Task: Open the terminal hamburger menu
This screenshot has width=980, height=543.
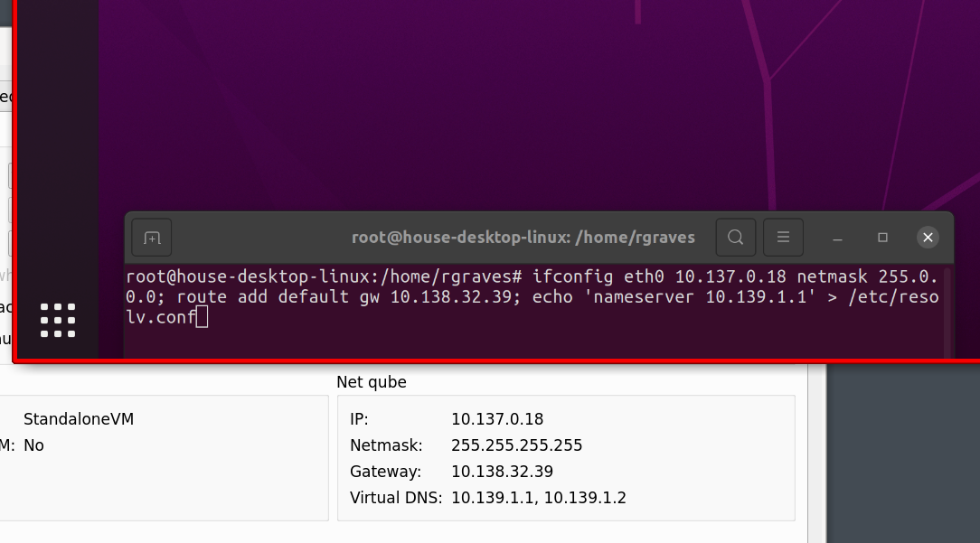Action: [x=783, y=238]
